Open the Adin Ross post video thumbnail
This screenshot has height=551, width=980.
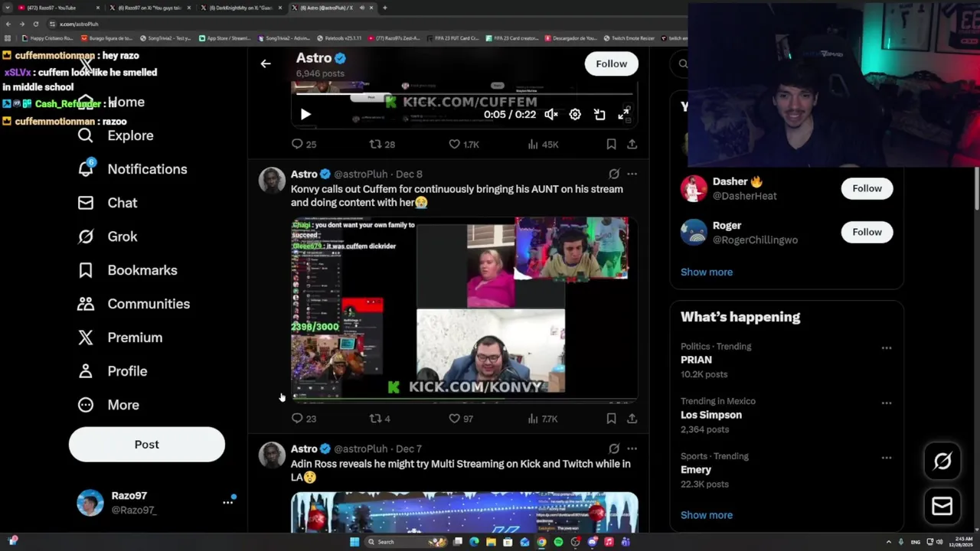464,512
